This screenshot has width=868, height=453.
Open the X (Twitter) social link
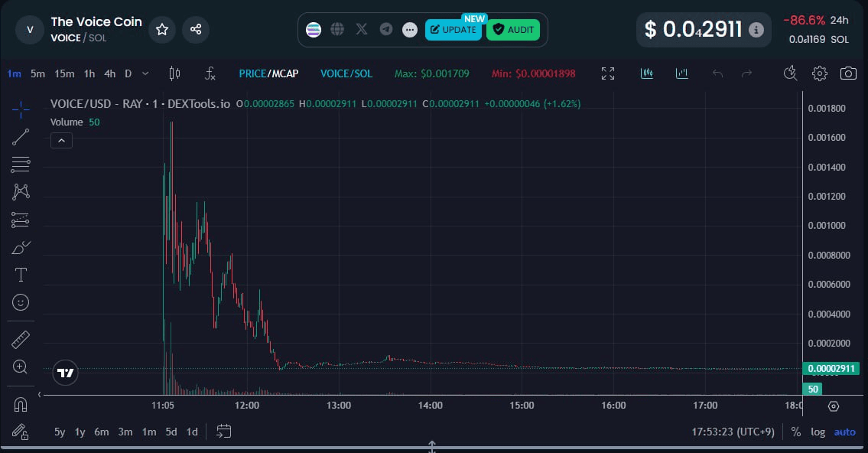362,29
